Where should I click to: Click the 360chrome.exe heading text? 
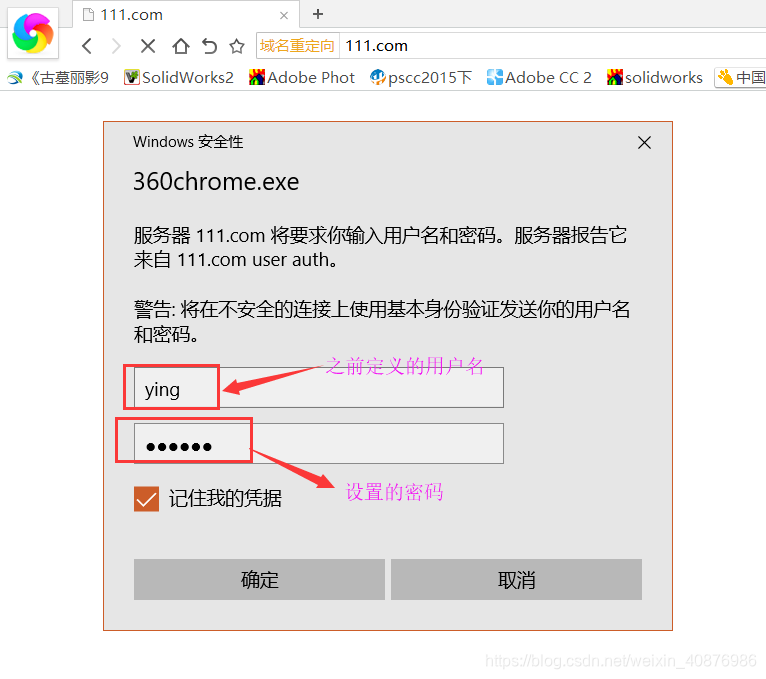216,182
